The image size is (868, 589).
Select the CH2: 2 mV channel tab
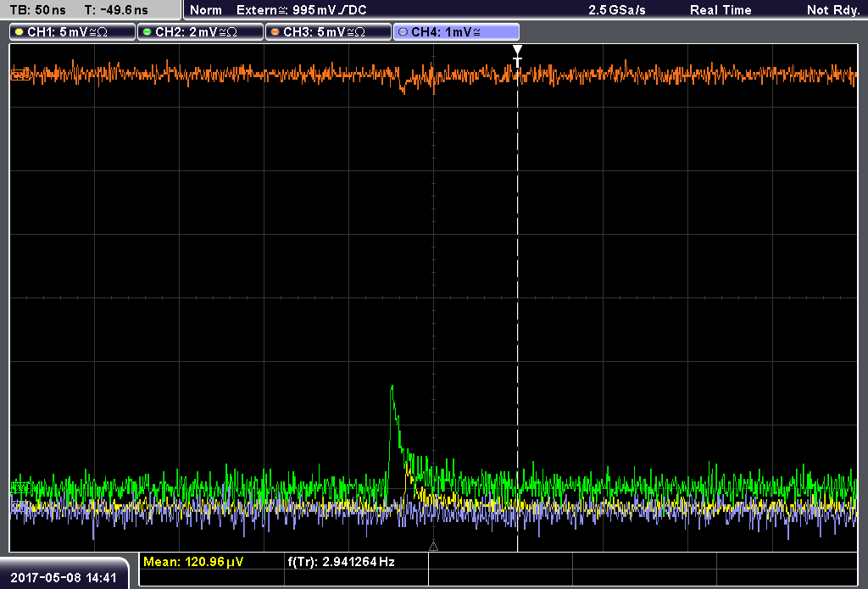(x=200, y=32)
